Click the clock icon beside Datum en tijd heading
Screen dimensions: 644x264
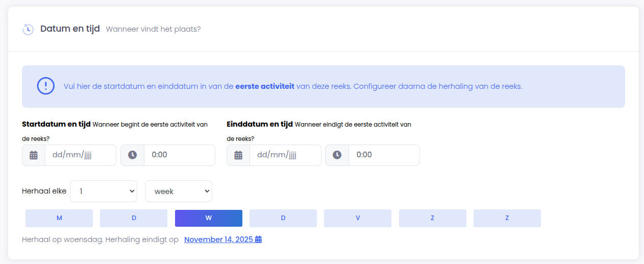(28, 29)
